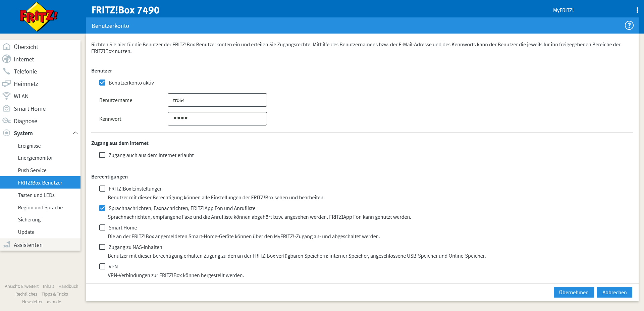Select FRITZ!Box-Benutzer submenu item
Image resolution: width=644 pixels, height=311 pixels.
click(40, 183)
